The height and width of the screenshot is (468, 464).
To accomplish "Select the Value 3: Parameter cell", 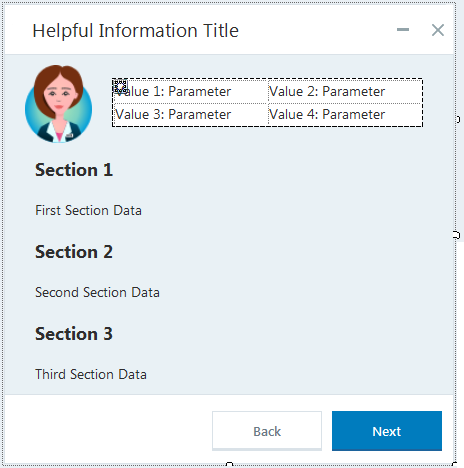I will click(x=191, y=115).
